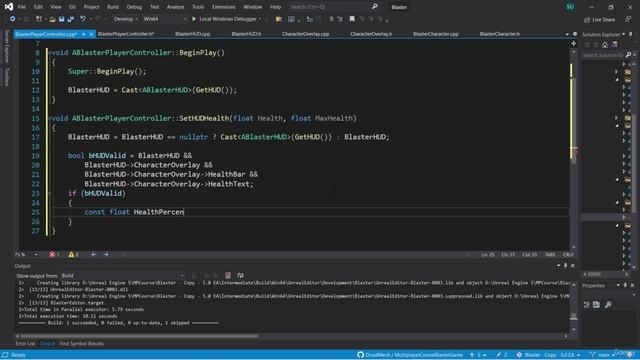Click the TABS indentation indicator

pyautogui.click(x=550, y=255)
